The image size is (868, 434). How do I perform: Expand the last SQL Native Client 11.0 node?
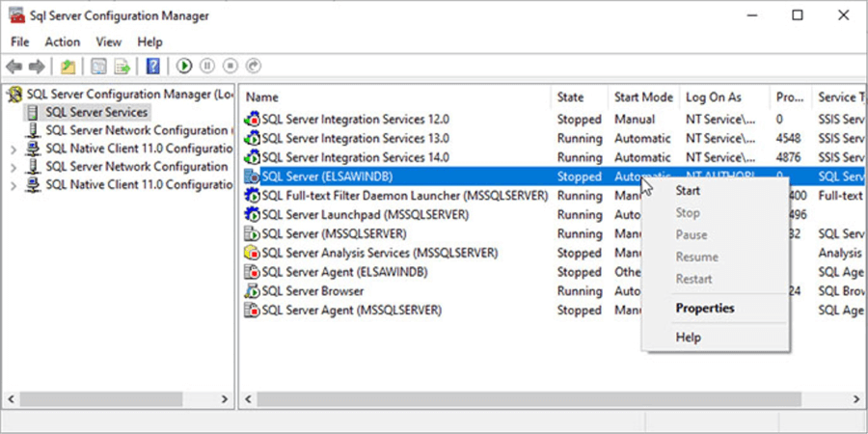(14, 185)
